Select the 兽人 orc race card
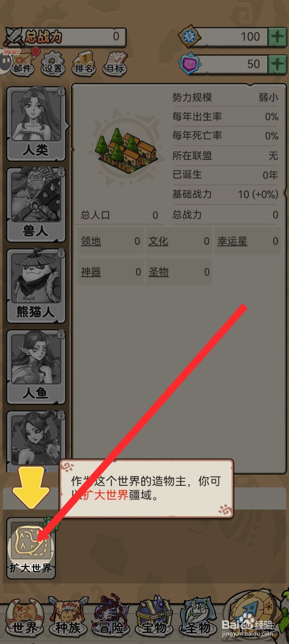289x644 pixels. pyautogui.click(x=36, y=204)
